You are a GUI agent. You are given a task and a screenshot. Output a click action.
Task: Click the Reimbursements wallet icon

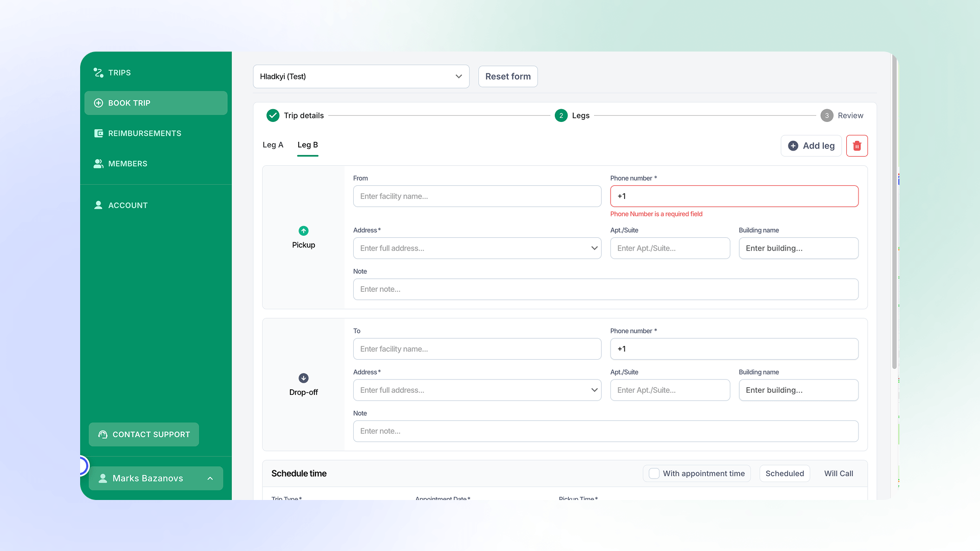99,133
